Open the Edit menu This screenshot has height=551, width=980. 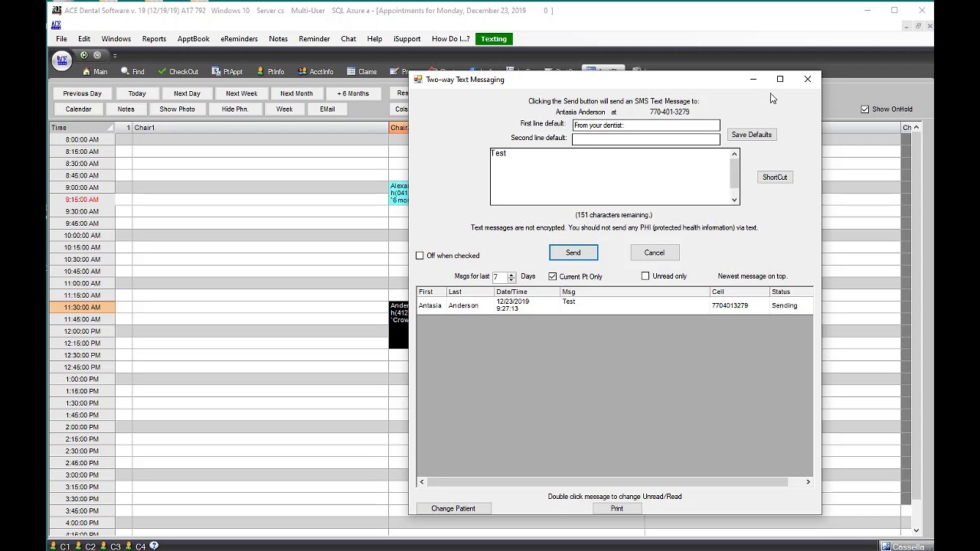pyautogui.click(x=84, y=39)
